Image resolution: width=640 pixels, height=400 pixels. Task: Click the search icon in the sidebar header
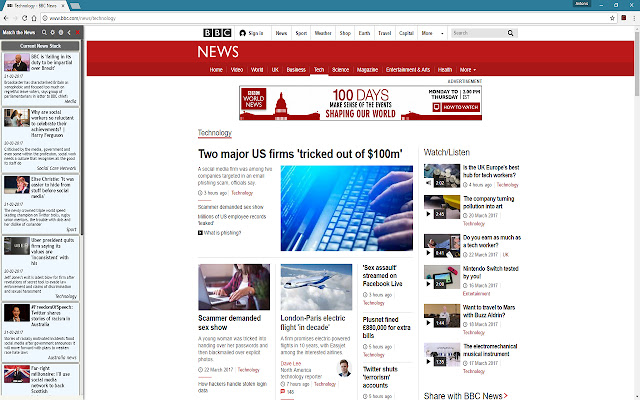click(x=44, y=32)
